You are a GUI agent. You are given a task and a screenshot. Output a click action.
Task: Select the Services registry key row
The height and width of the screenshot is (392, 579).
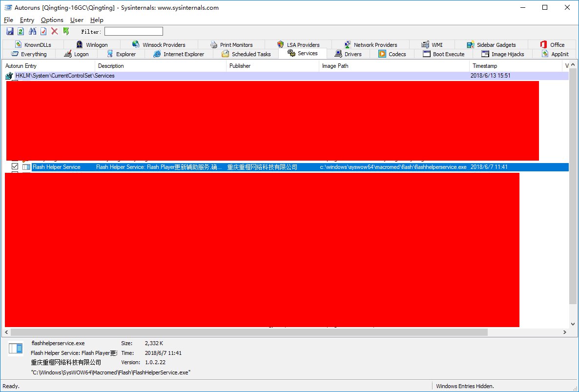tap(65, 76)
